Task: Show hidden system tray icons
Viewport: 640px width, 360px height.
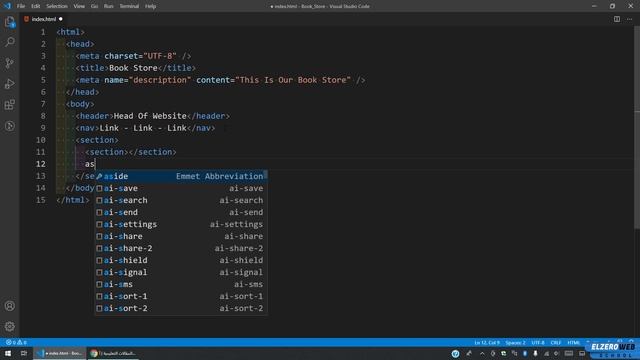Action: tap(482, 353)
